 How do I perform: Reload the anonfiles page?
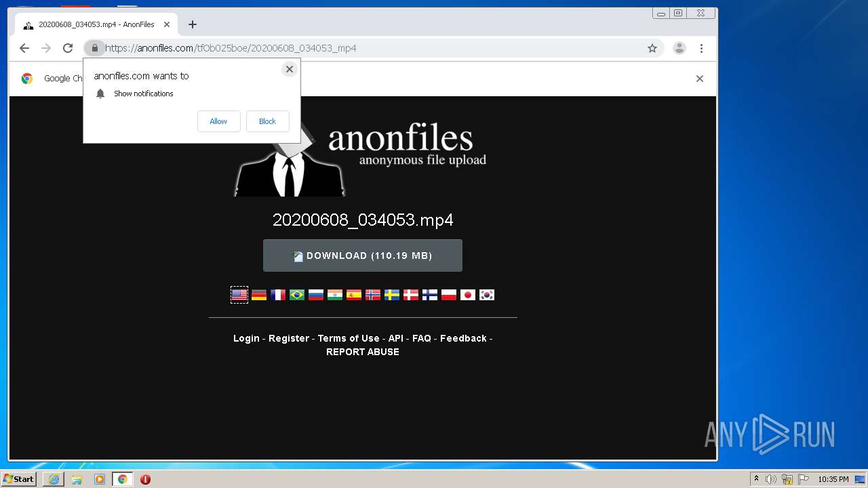pos(68,48)
